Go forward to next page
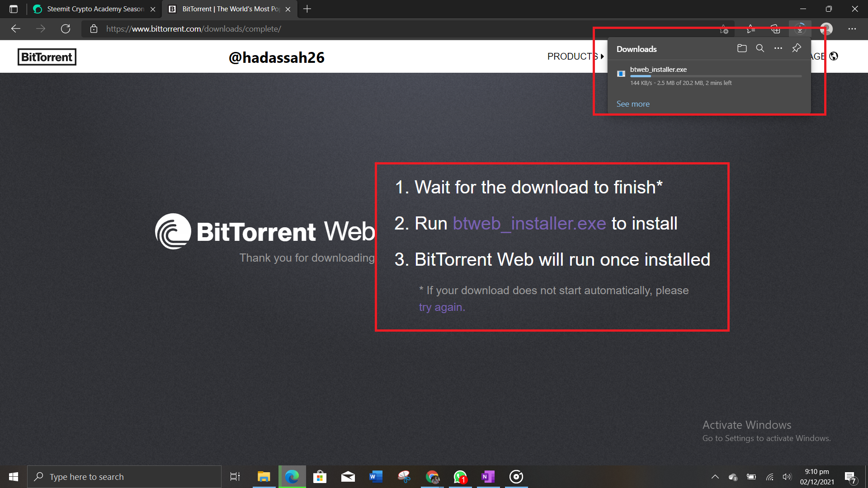Viewport: 868px width, 488px height. 41,29
